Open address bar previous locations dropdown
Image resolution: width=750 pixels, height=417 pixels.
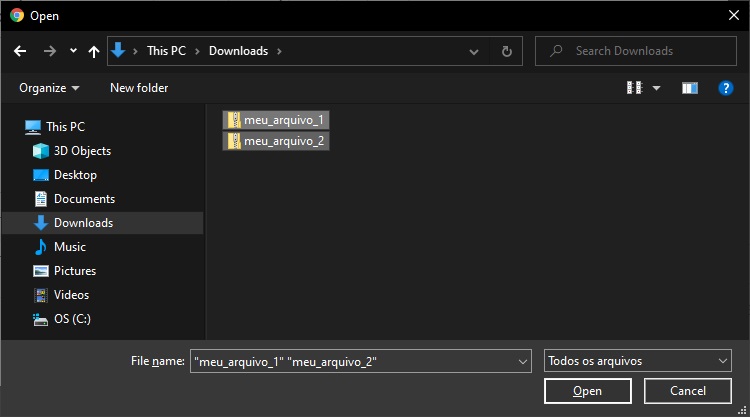(474, 52)
